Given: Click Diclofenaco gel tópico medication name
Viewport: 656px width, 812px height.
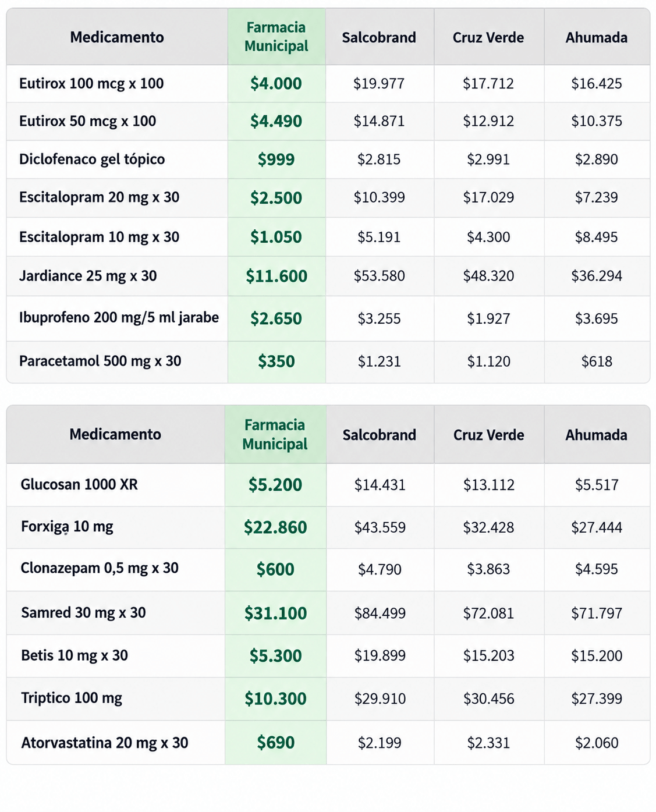Looking at the screenshot, I should pyautogui.click(x=92, y=159).
